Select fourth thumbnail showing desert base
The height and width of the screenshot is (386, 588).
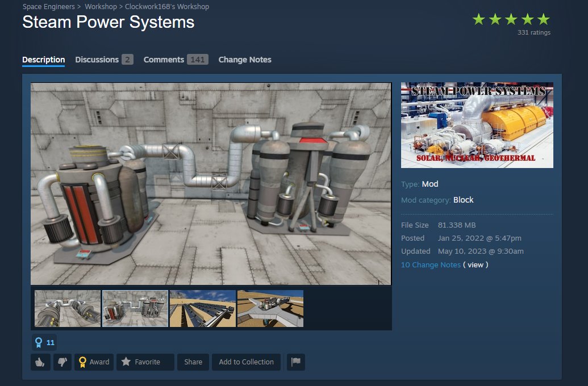click(270, 308)
